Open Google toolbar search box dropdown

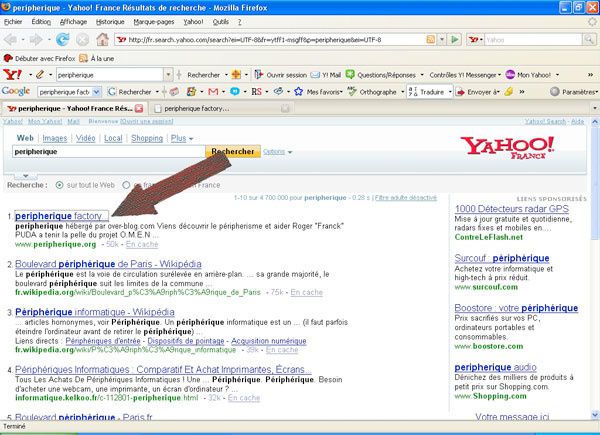pos(96,92)
